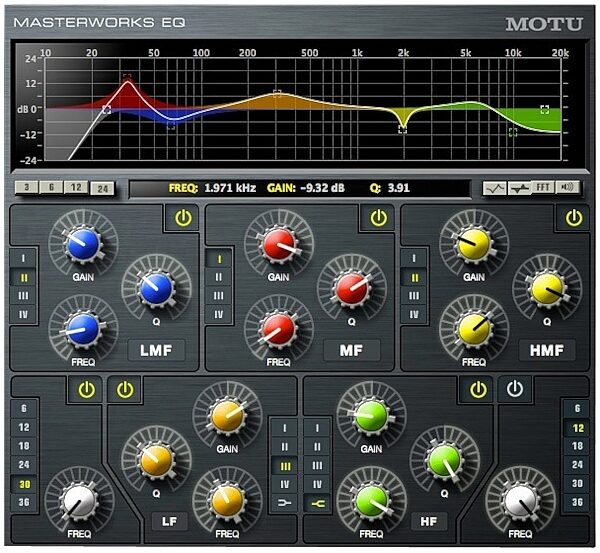
Task: Choose filter type IV for HMF band
Action: coord(414,315)
